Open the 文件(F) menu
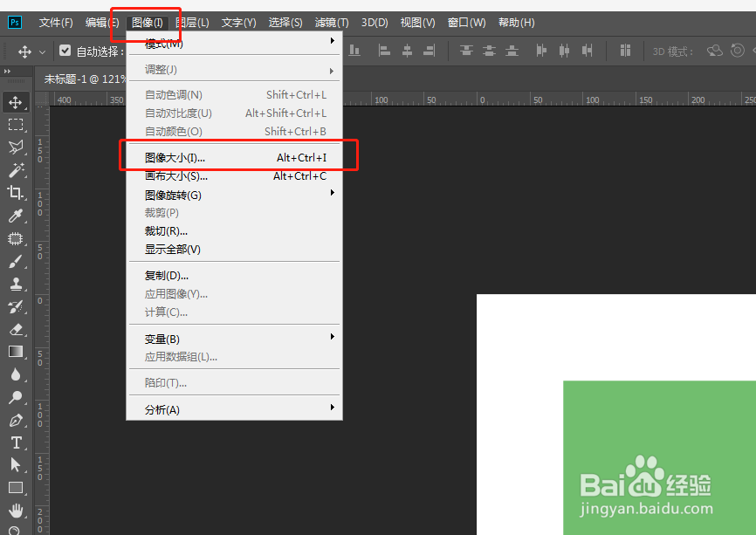756x535 pixels. [56, 23]
